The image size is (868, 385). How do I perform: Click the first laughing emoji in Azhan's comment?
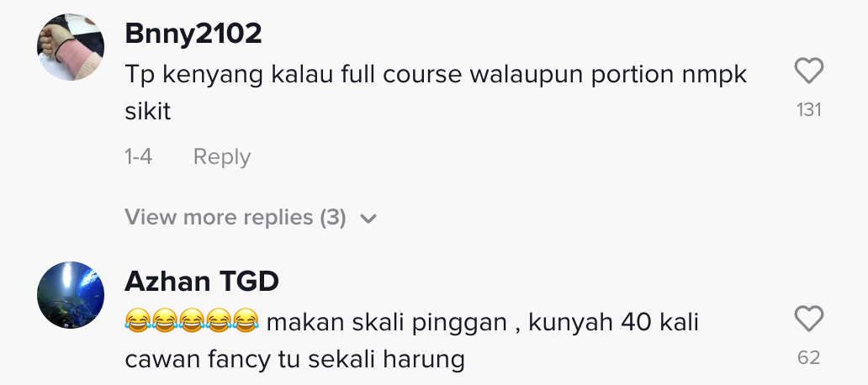(x=138, y=321)
